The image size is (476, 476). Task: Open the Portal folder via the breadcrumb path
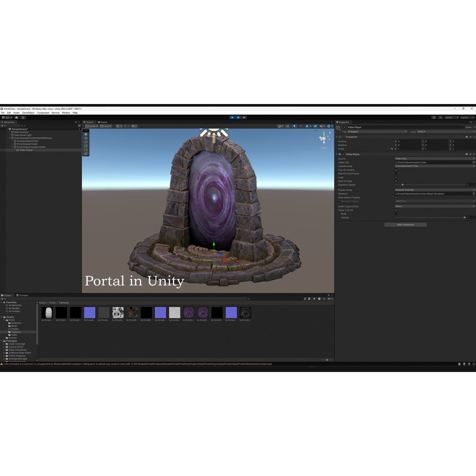52,303
